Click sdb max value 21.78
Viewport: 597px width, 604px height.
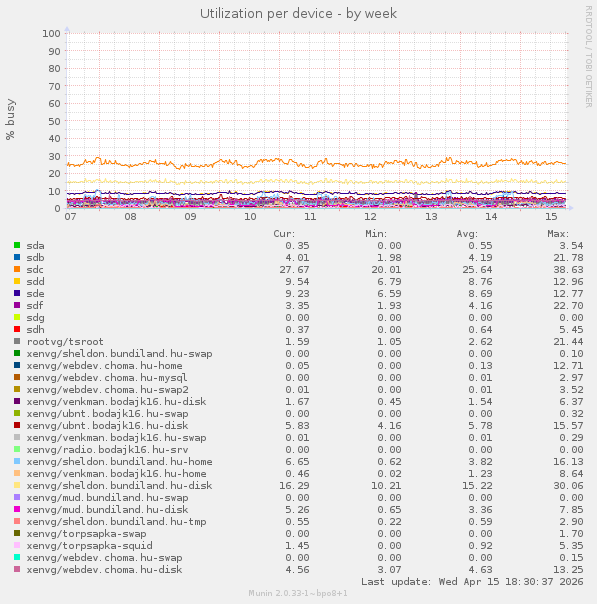pyautogui.click(x=568, y=258)
